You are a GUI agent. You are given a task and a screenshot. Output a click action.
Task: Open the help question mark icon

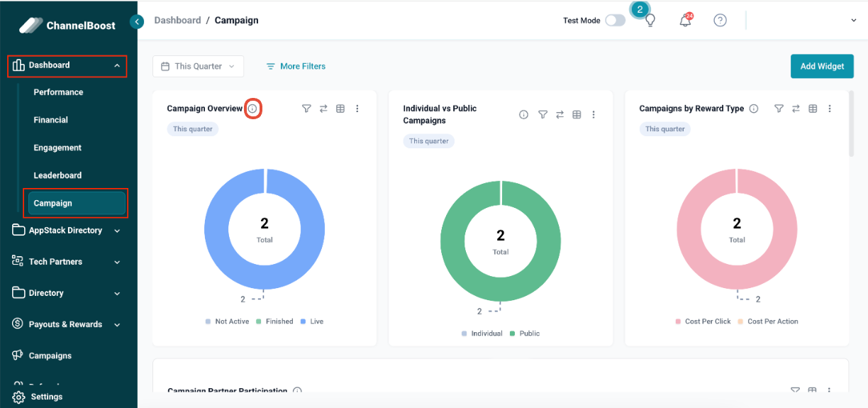(x=720, y=21)
